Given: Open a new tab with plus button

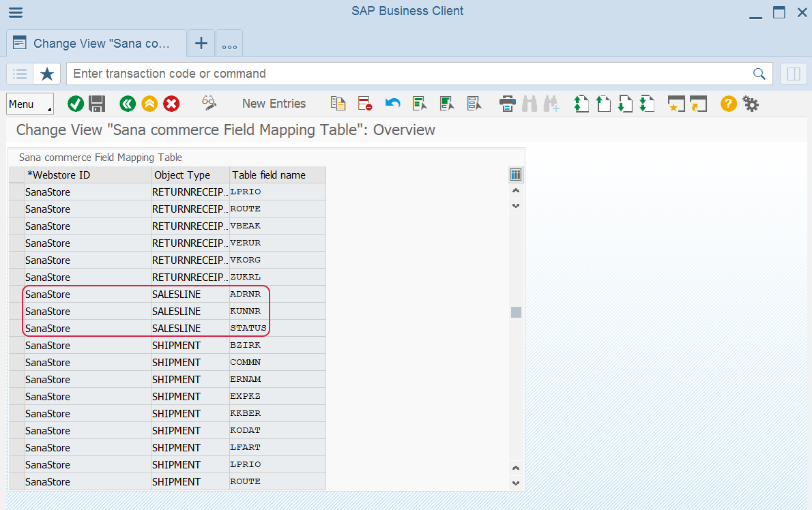Looking at the screenshot, I should click(201, 44).
